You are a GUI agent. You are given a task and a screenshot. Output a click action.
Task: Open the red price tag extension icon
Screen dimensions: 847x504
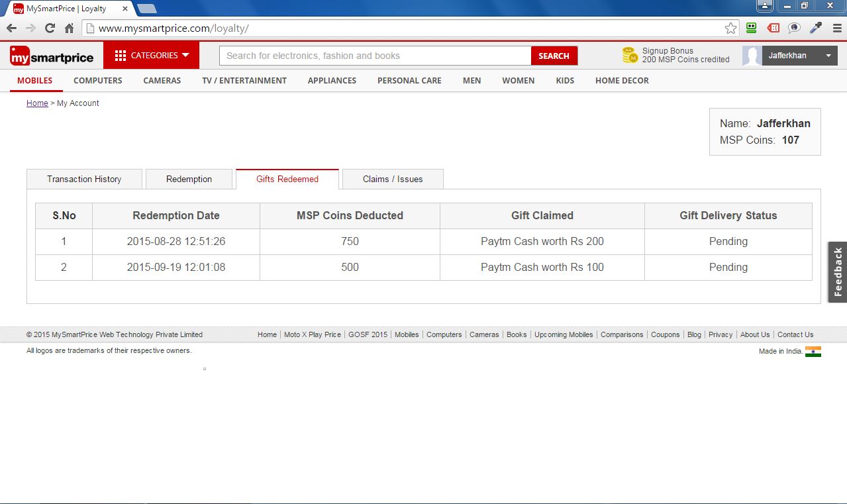[x=773, y=28]
